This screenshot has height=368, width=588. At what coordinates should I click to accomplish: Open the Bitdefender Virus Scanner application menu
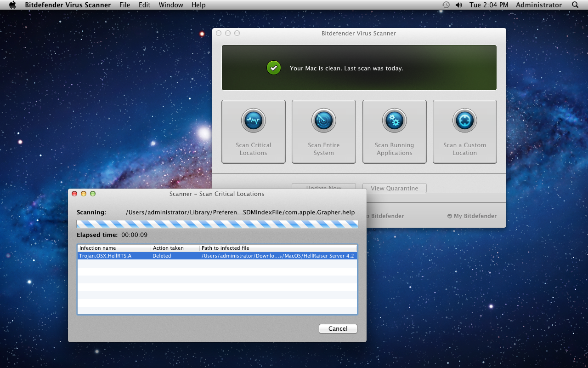coord(68,5)
